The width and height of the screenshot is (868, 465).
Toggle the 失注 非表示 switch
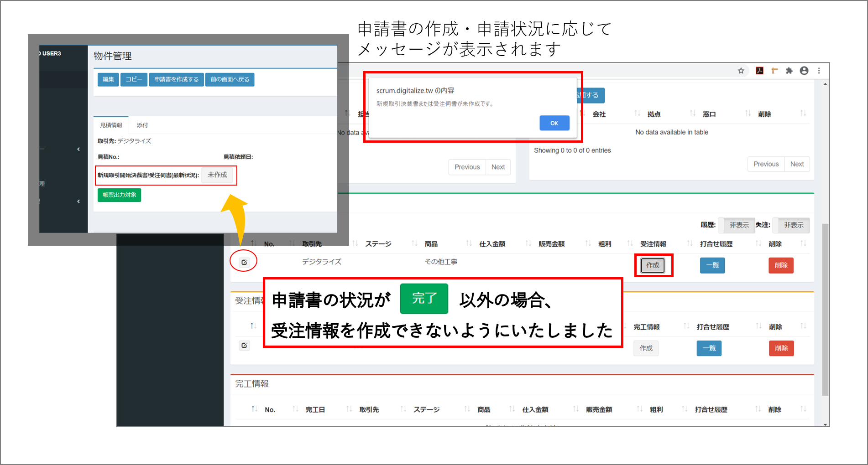coord(793,225)
